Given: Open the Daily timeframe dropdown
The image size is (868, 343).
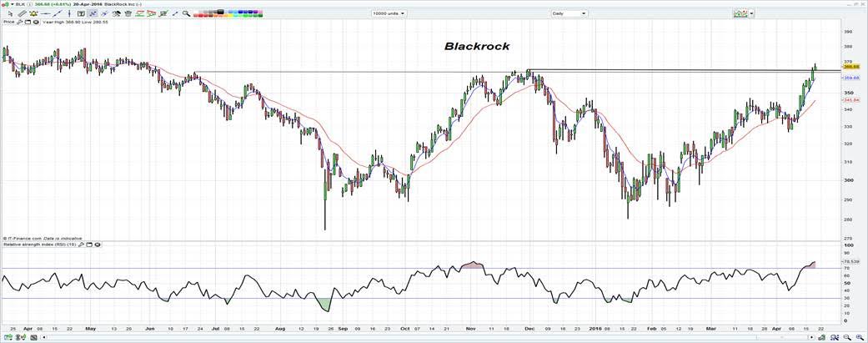Looking at the screenshot, I should (x=569, y=13).
